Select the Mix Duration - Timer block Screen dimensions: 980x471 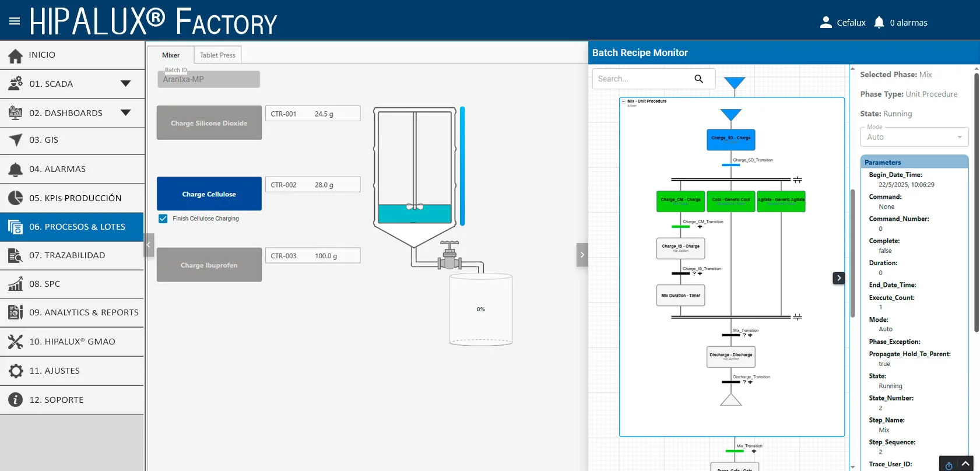[681, 296]
